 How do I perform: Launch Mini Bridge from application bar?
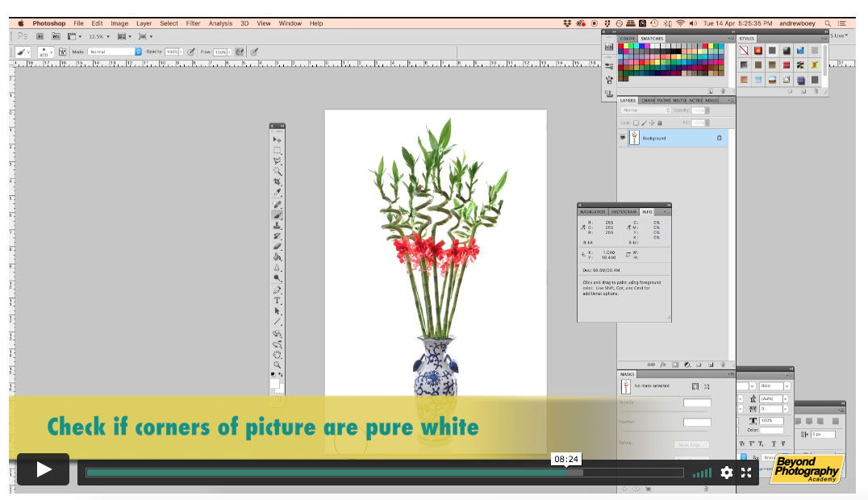(56, 36)
